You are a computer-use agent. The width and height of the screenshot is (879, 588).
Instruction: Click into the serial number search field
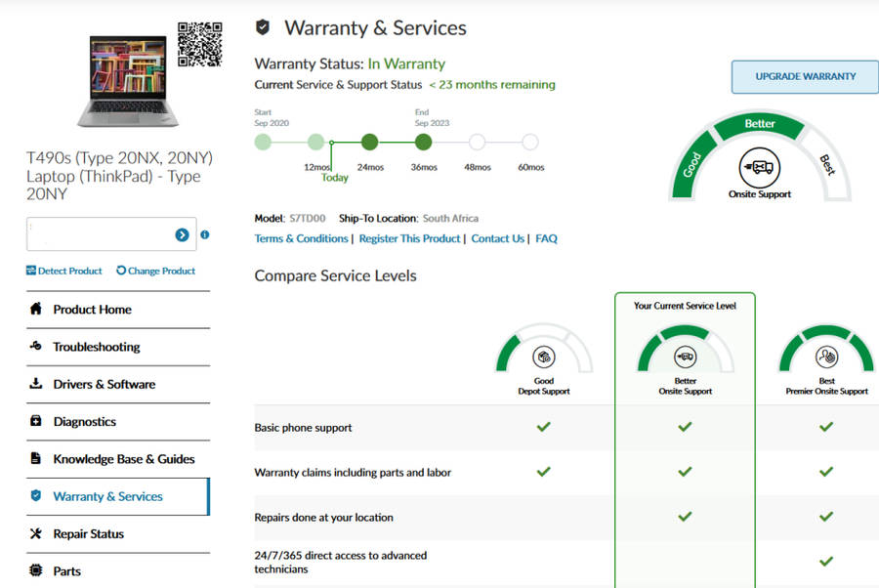tap(100, 234)
